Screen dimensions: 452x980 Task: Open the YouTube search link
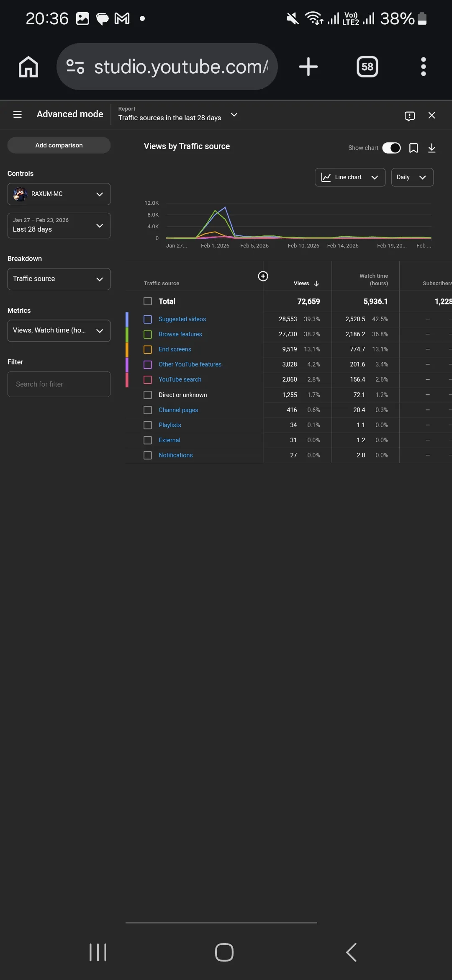(180, 379)
